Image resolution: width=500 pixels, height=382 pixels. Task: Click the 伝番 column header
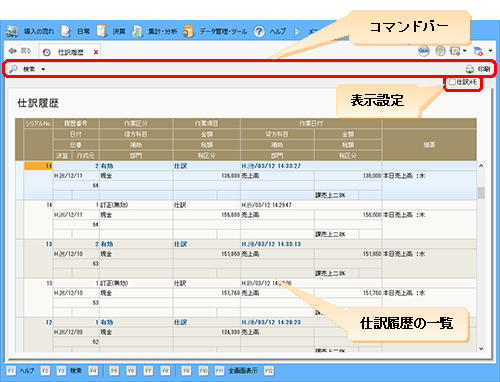pyautogui.click(x=76, y=145)
